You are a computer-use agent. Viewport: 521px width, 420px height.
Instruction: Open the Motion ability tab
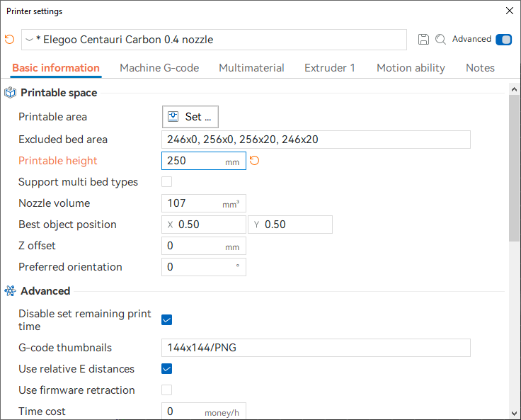point(411,68)
